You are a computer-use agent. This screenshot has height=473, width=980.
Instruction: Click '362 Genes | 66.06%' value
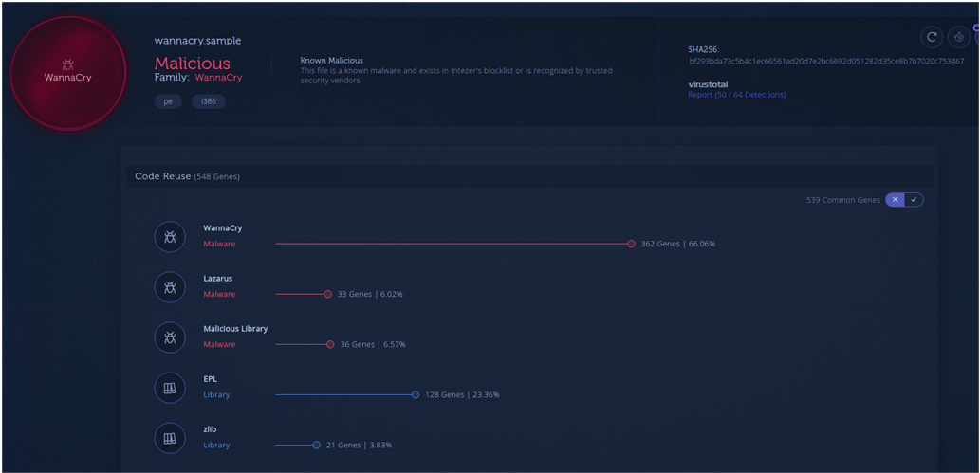tap(678, 244)
